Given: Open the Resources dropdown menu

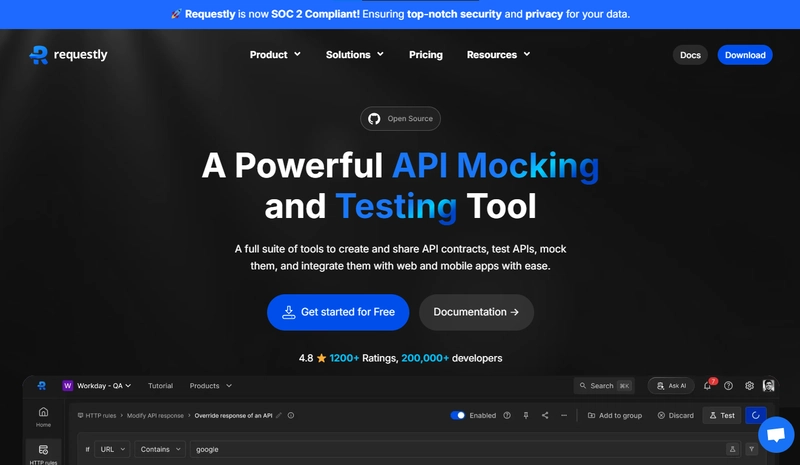Looking at the screenshot, I should [498, 55].
